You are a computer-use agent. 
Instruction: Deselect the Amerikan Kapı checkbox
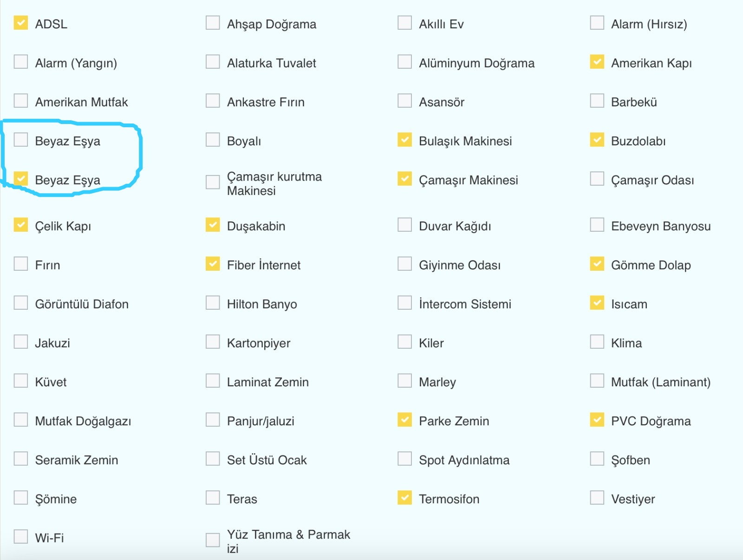tap(597, 62)
